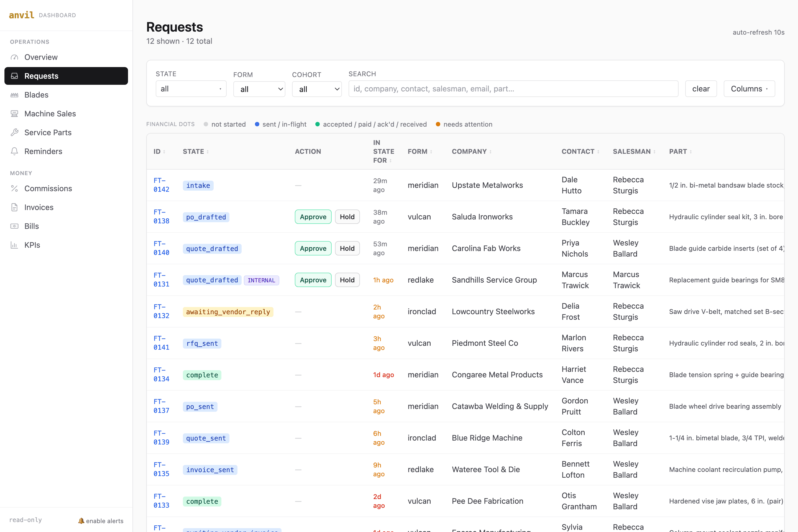Click the CONTACT column sort arrows
The image size is (798, 532).
click(x=598, y=152)
